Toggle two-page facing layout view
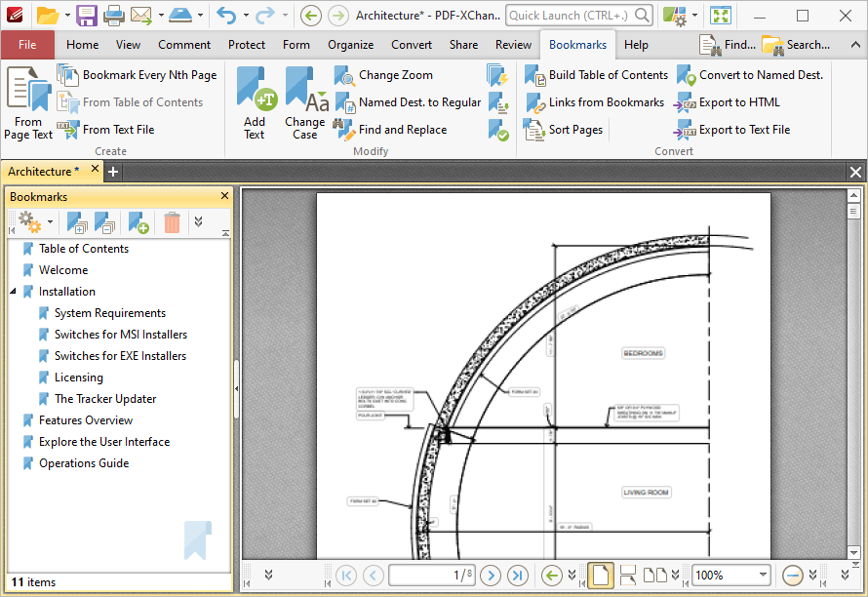The width and height of the screenshot is (868, 597). coord(654,576)
